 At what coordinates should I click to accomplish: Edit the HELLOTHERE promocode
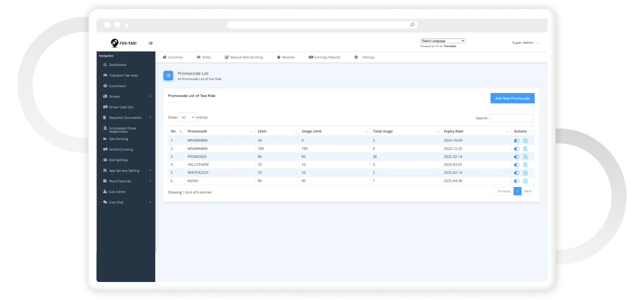coord(525,164)
